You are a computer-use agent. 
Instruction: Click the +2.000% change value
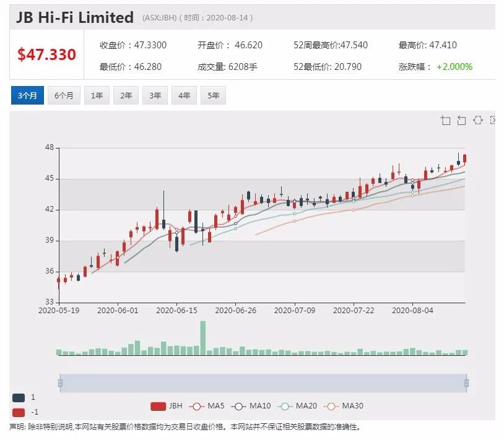click(454, 67)
